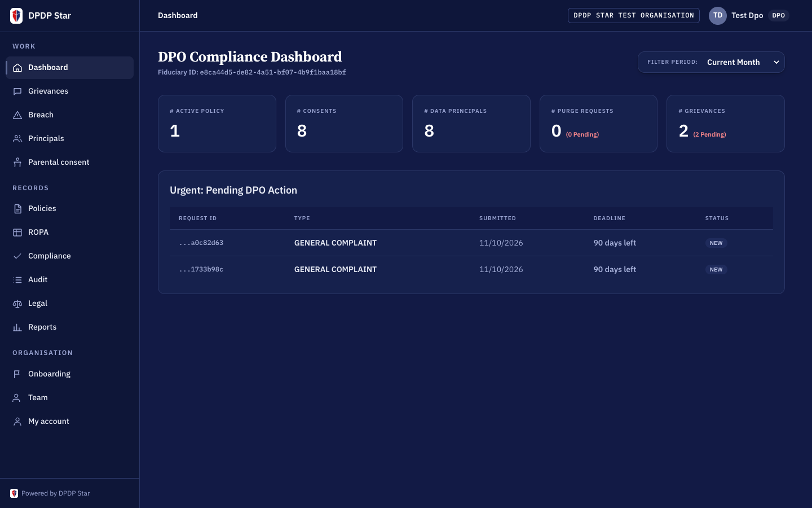The width and height of the screenshot is (812, 508).
Task: Open the Grievances menu item
Action: pos(69,91)
